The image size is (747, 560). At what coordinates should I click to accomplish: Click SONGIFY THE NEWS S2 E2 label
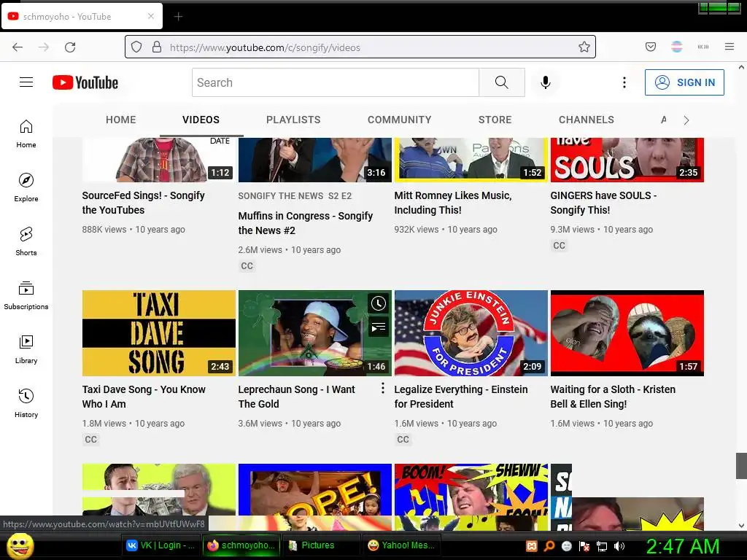click(x=295, y=195)
